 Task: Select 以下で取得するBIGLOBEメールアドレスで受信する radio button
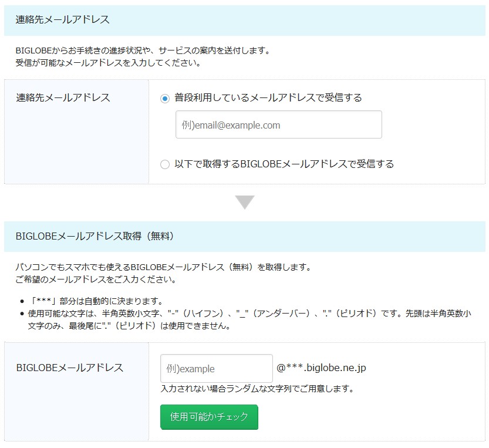tap(165, 164)
